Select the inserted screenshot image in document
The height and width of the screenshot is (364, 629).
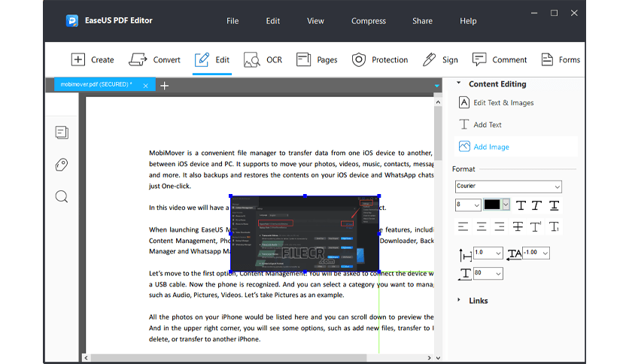[305, 234]
